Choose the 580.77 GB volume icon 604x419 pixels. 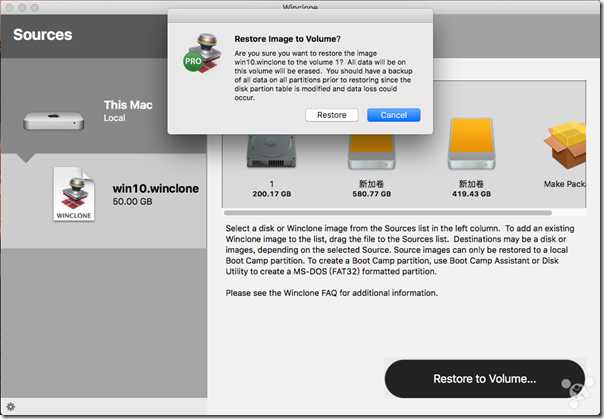tap(372, 151)
